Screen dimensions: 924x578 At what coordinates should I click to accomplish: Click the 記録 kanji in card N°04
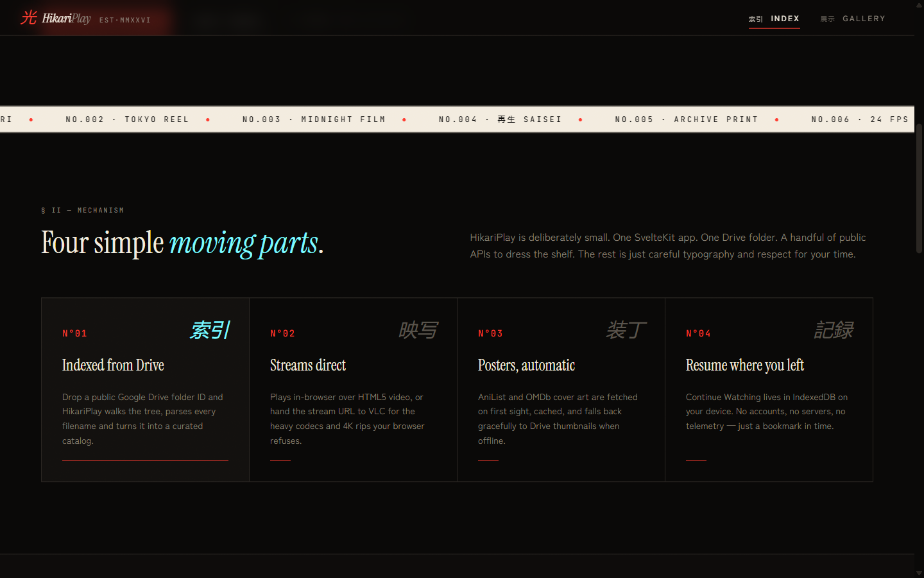click(x=834, y=330)
